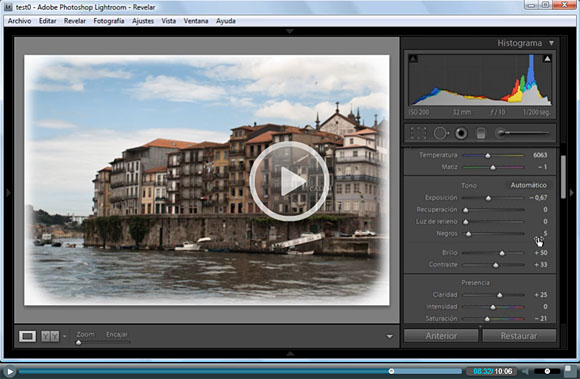The image size is (580, 379).
Task: Open toolbar content dropdown arrow
Action: pyautogui.click(x=390, y=336)
